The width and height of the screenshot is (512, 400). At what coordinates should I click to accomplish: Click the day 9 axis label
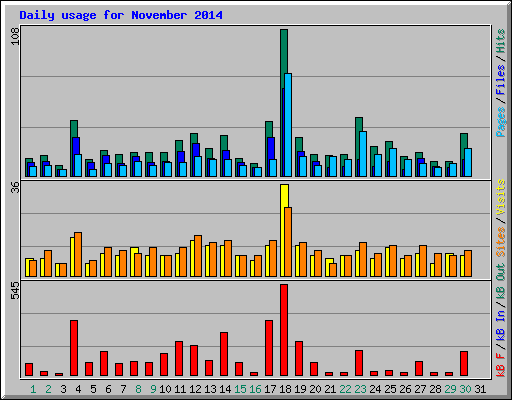pyautogui.click(x=153, y=389)
